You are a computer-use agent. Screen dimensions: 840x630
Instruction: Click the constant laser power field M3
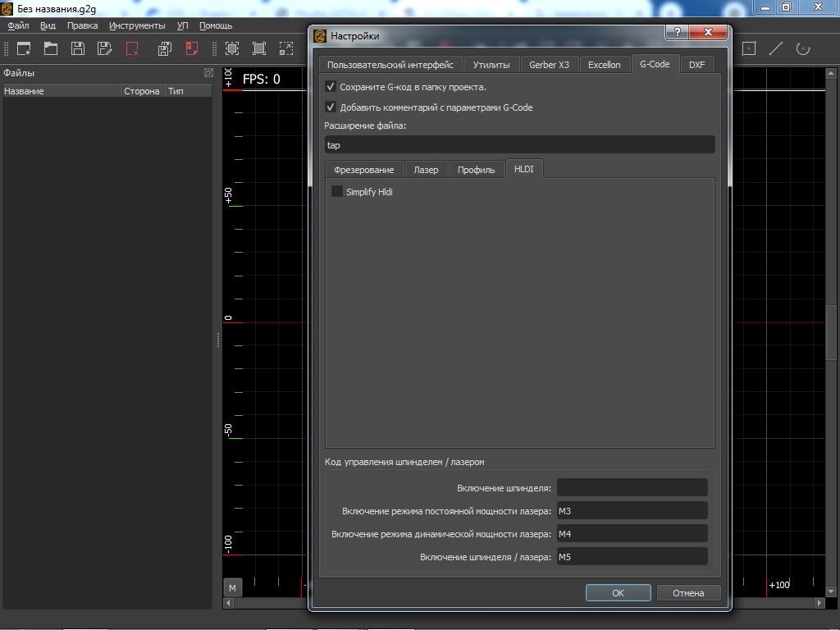pyautogui.click(x=632, y=510)
